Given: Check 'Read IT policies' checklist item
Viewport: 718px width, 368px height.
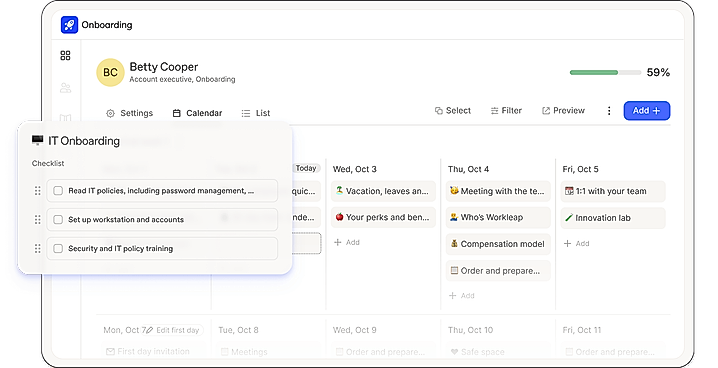Looking at the screenshot, I should click(58, 190).
